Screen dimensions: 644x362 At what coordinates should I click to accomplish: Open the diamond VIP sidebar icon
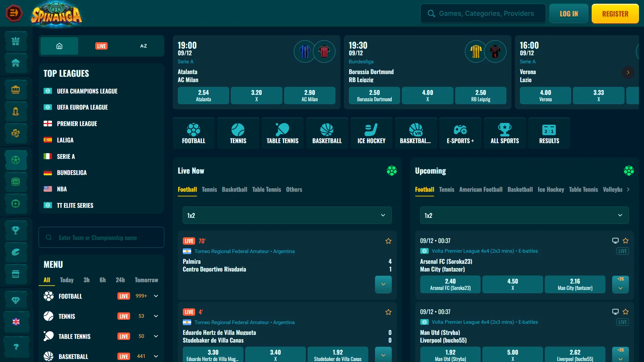pos(16,300)
